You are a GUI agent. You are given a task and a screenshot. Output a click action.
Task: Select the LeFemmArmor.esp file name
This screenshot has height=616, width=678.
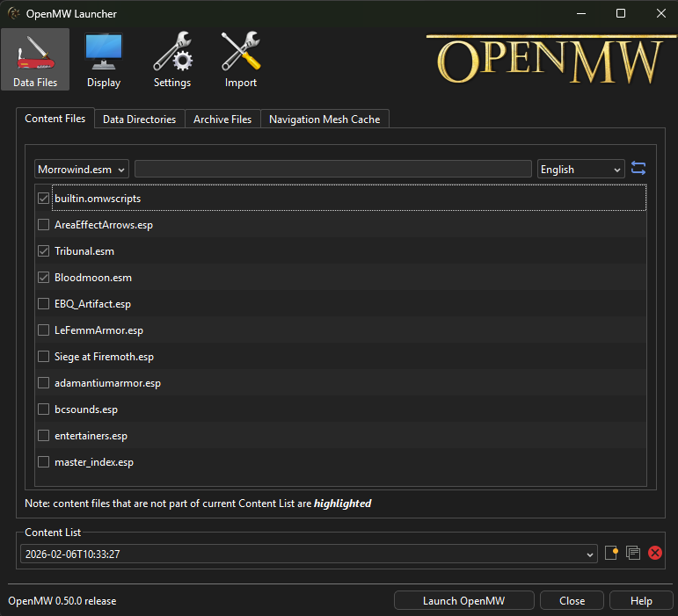click(98, 330)
